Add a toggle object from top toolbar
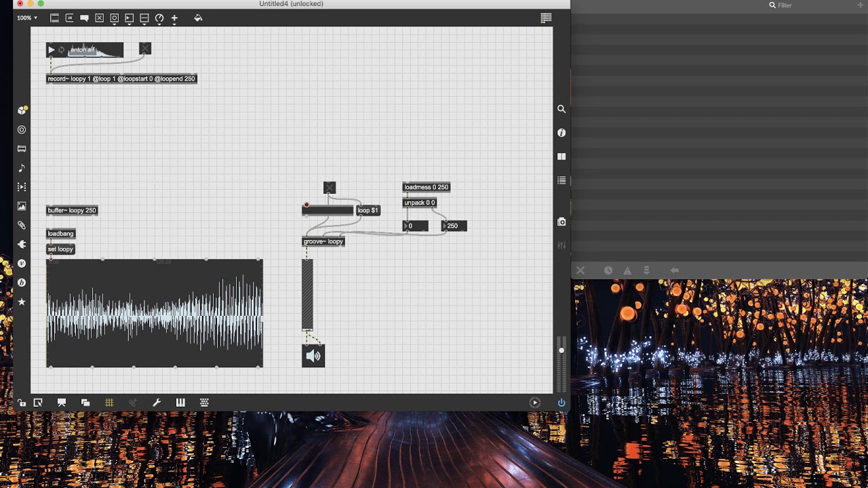 point(99,18)
